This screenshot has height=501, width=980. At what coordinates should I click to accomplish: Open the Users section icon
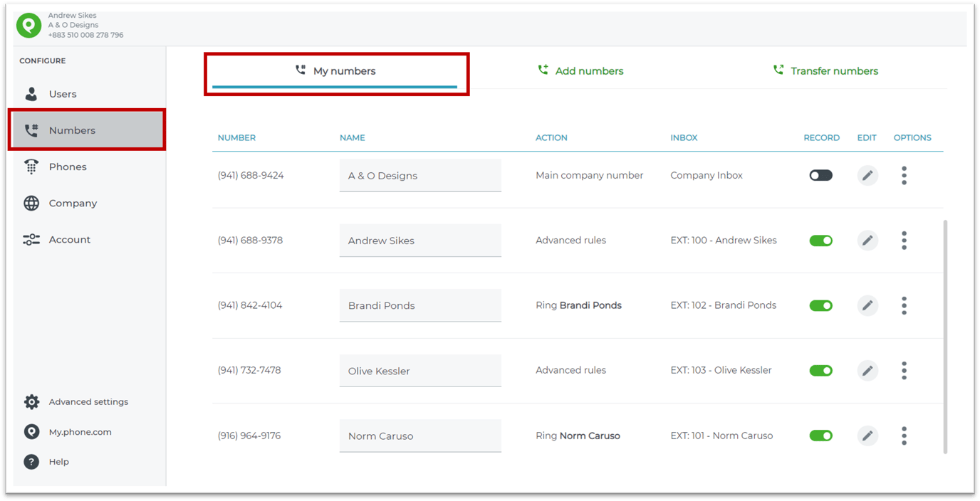coord(31,94)
